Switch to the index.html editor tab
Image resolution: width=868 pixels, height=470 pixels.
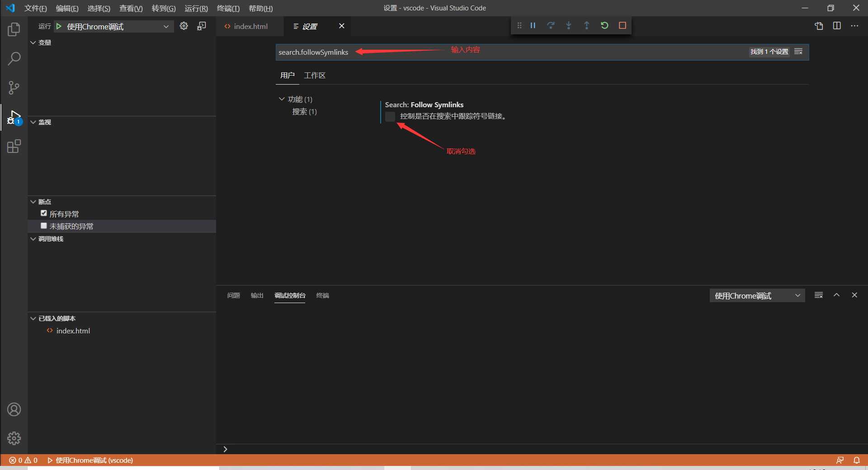[x=250, y=26]
